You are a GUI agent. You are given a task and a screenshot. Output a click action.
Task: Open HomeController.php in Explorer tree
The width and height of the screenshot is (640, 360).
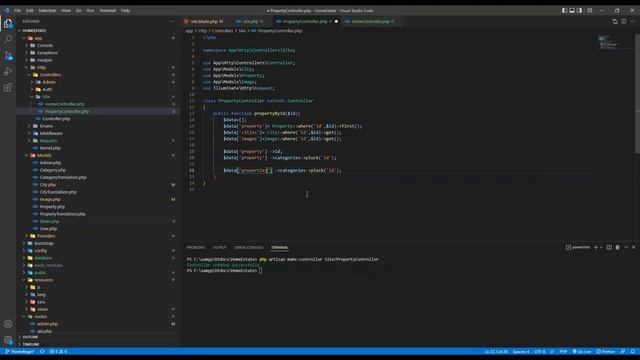98,104
